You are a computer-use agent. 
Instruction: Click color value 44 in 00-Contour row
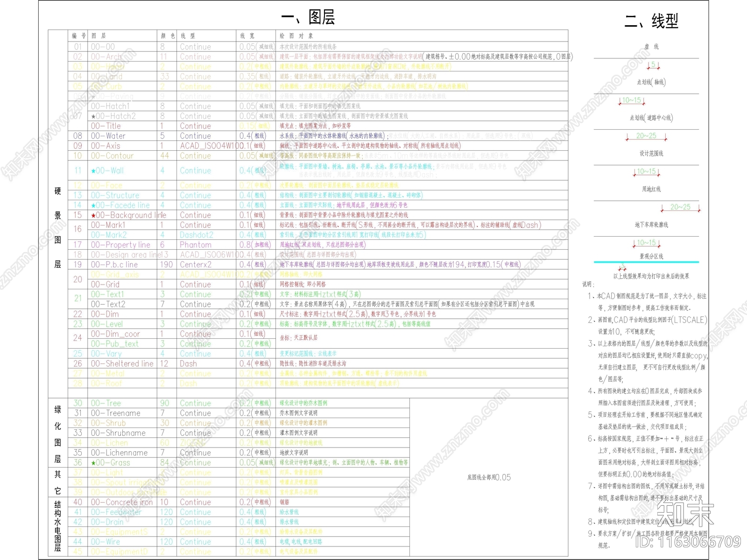pyautogui.click(x=164, y=155)
